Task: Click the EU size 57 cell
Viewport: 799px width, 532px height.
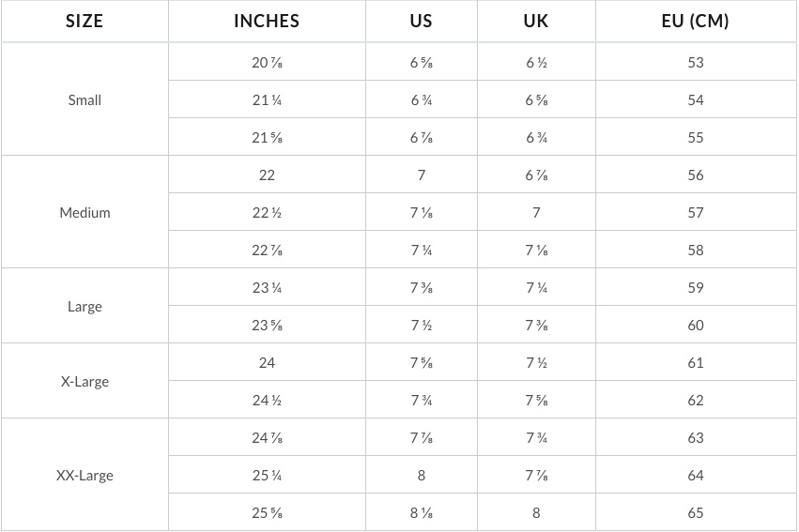Action: pos(695,212)
